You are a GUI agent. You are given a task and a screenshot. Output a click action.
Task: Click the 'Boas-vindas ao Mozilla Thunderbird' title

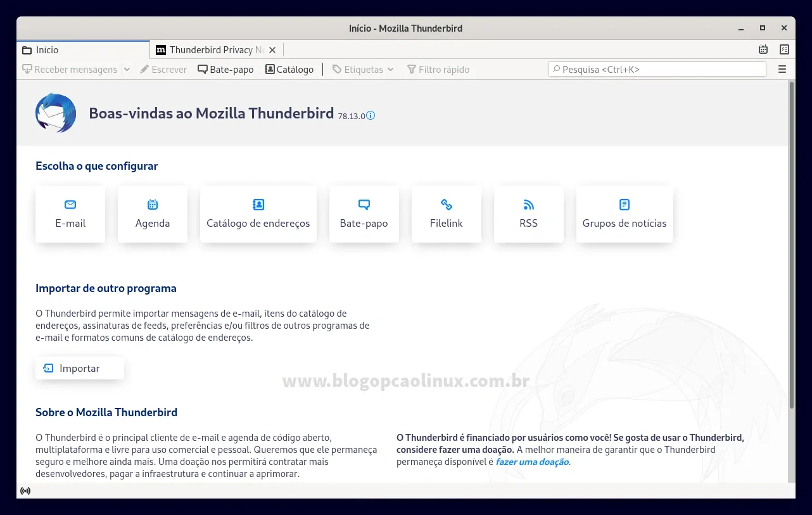point(211,113)
